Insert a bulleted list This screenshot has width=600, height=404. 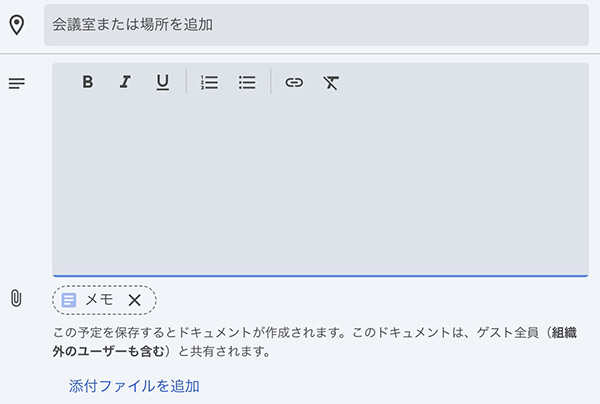click(x=247, y=82)
